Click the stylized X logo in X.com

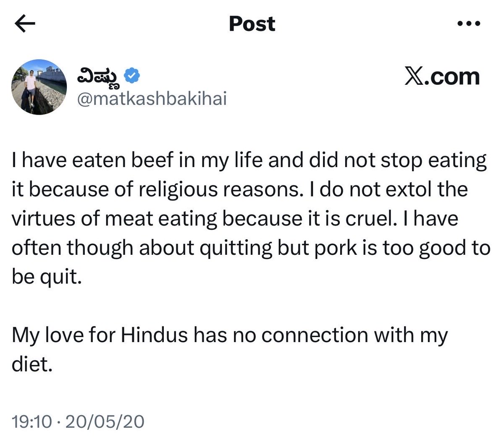click(x=415, y=77)
